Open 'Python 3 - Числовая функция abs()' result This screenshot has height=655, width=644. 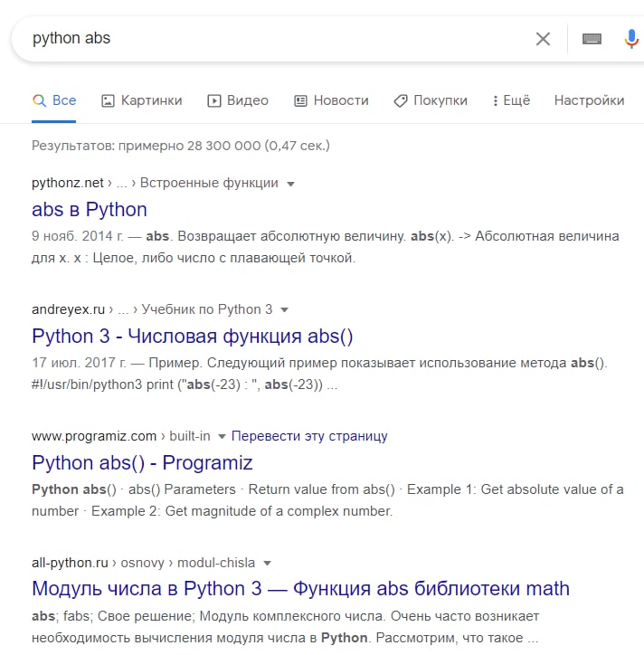point(193,336)
